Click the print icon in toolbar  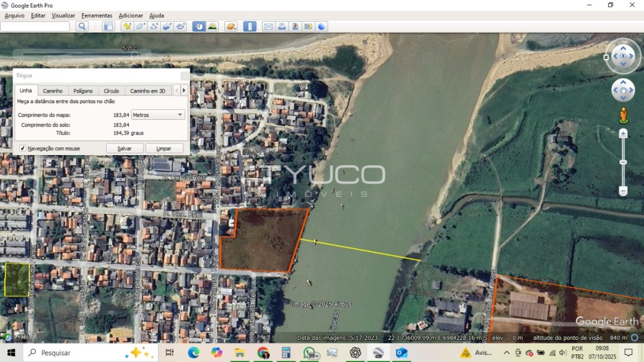(281, 26)
